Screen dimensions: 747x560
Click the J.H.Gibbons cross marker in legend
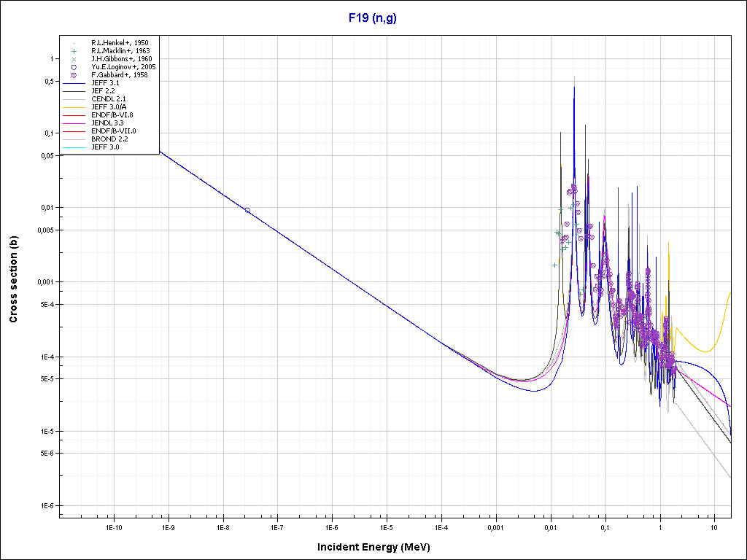point(74,59)
